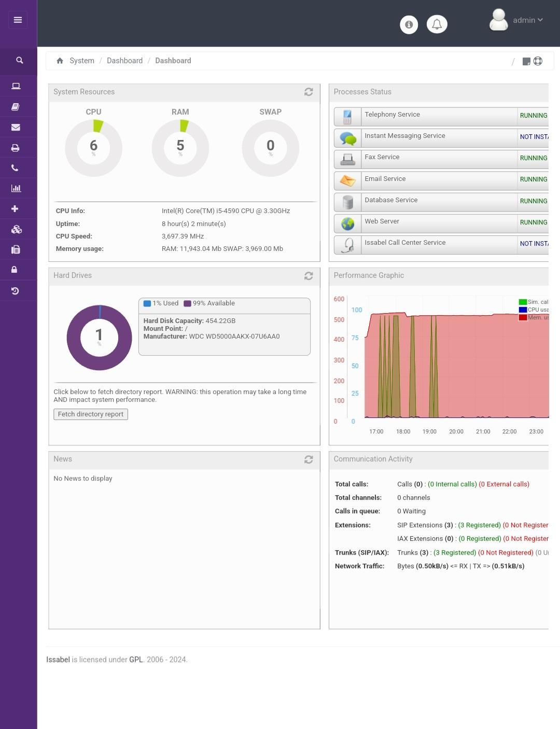Screen dimensions: 560x729
Task: Open the notifications bell icon
Action: pos(437,24)
